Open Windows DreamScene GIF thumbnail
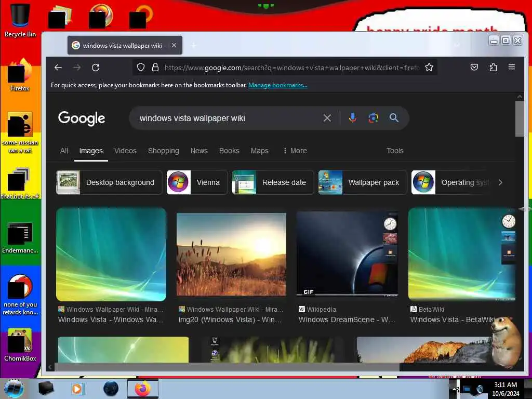 [347, 254]
